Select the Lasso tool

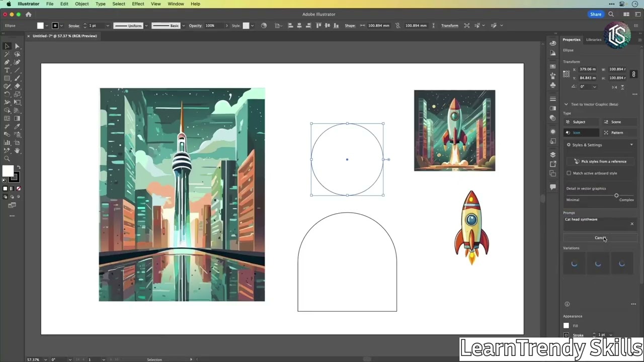(17, 54)
